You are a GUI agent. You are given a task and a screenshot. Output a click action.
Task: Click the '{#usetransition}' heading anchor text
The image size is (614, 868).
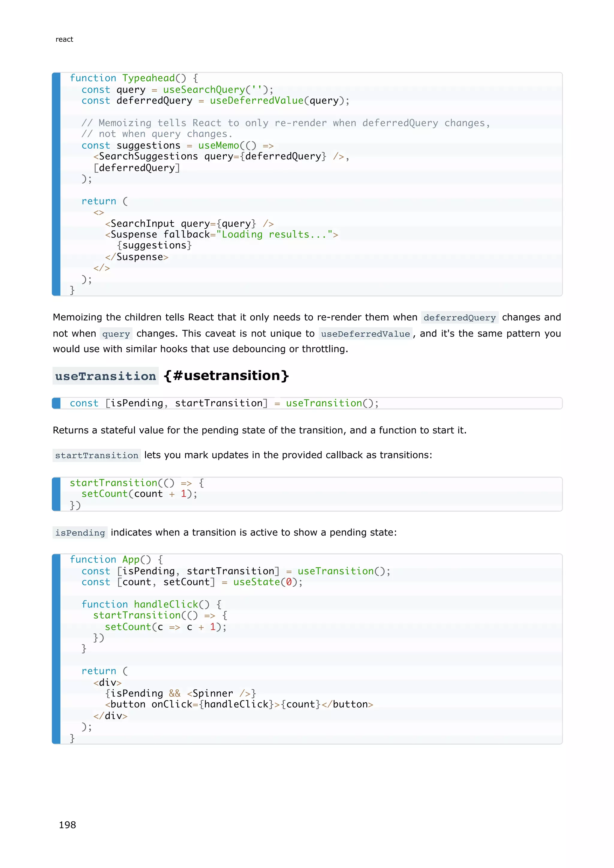click(x=226, y=375)
